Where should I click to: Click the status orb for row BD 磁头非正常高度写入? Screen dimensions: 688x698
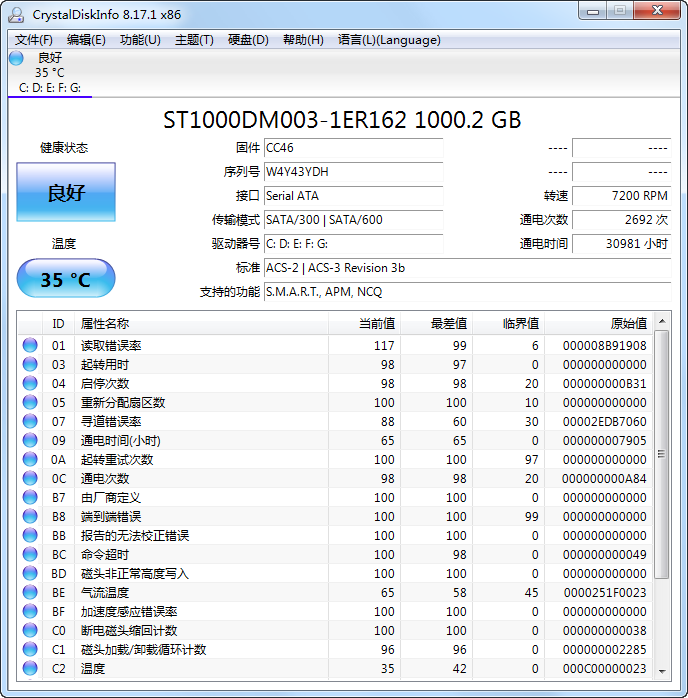pos(30,573)
